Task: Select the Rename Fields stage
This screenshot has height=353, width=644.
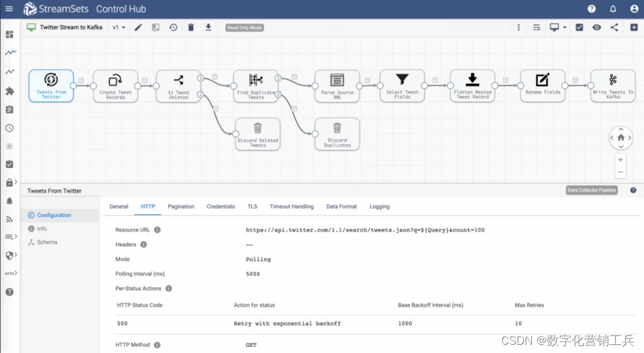Action: coord(543,86)
